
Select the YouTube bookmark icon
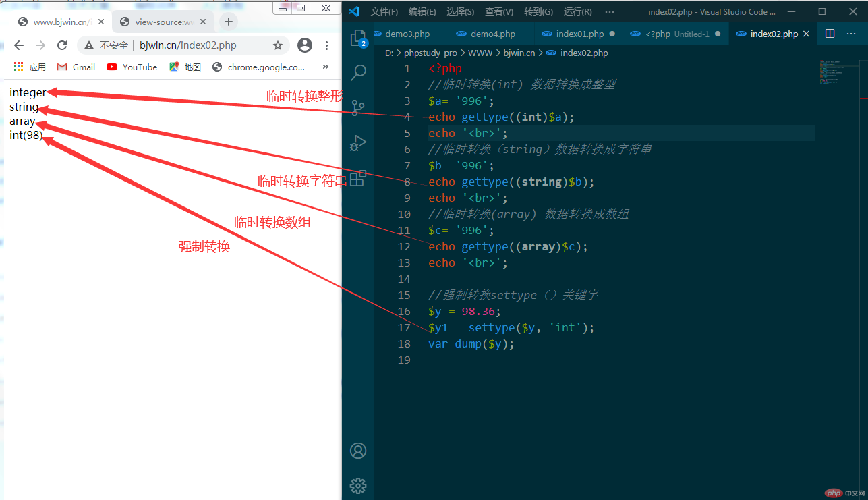tap(113, 67)
